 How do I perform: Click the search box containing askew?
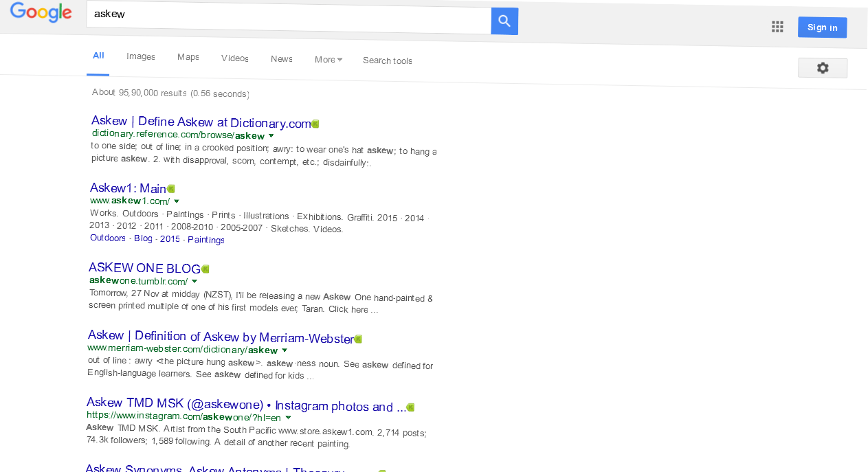coord(289,19)
